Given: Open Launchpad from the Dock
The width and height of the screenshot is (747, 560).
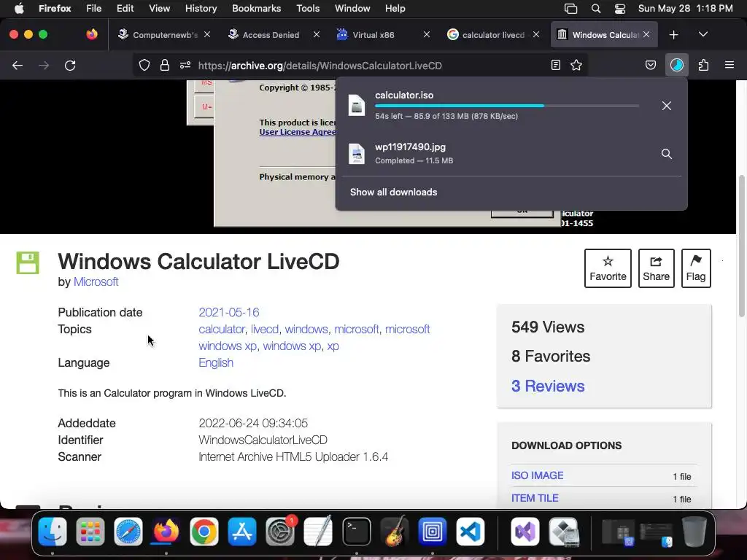Looking at the screenshot, I should pos(90,532).
